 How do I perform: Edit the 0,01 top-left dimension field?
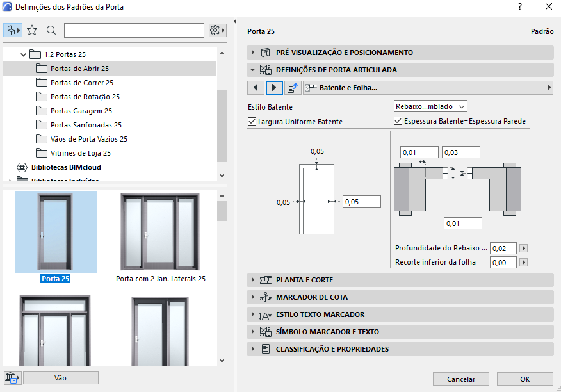419,152
